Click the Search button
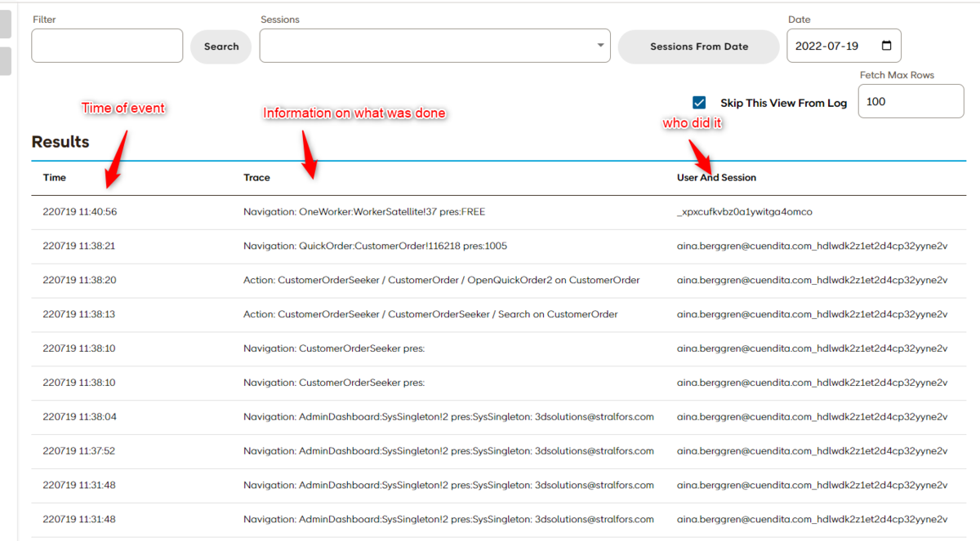The width and height of the screenshot is (980, 541). tap(221, 47)
